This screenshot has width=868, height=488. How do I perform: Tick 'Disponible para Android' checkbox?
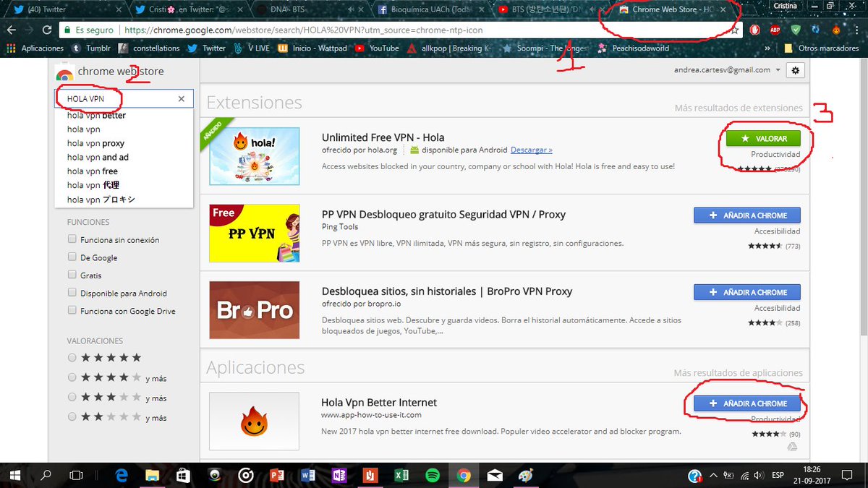tap(72, 293)
